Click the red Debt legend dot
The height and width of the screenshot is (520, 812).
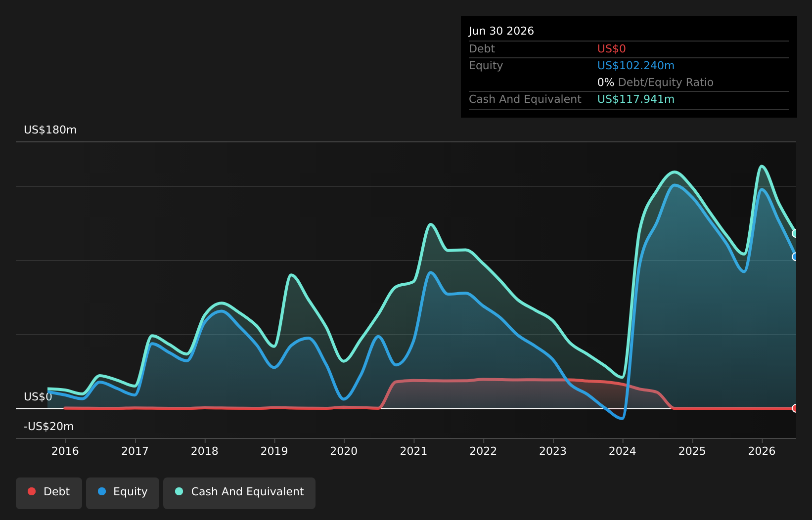(x=32, y=491)
